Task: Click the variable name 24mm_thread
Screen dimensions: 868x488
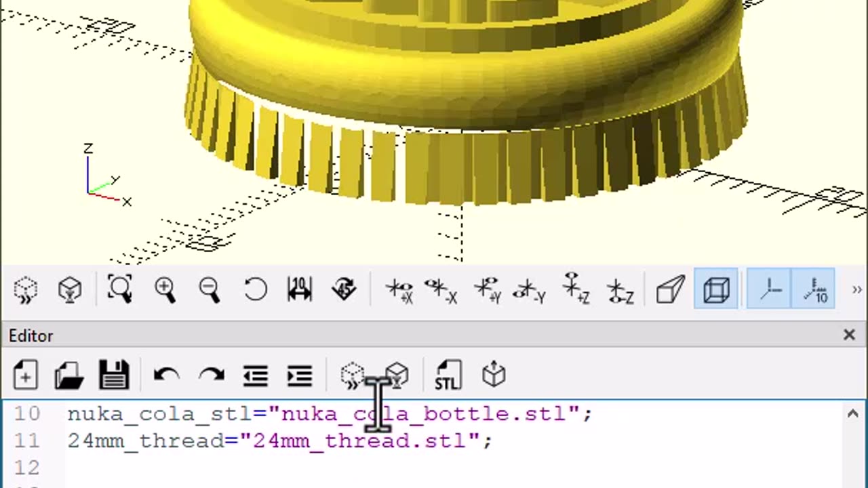Action: pos(146,441)
